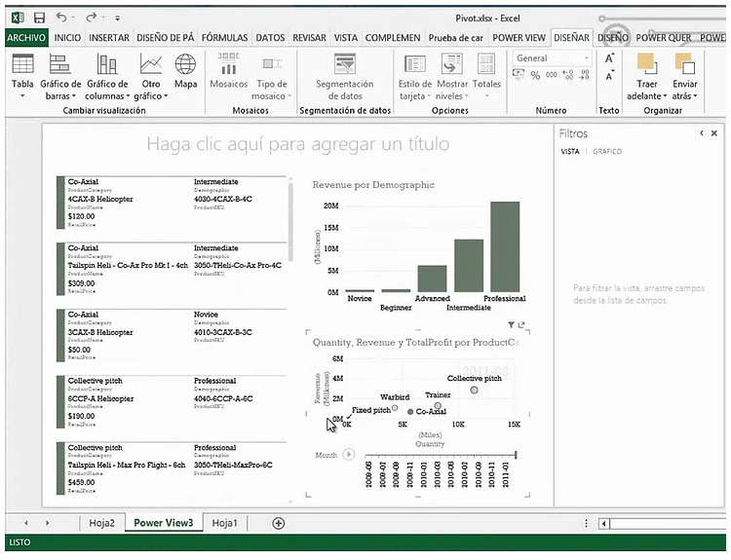Select the Power View3 sheet tab
Viewport: 731px width, 560px height.
(x=164, y=523)
